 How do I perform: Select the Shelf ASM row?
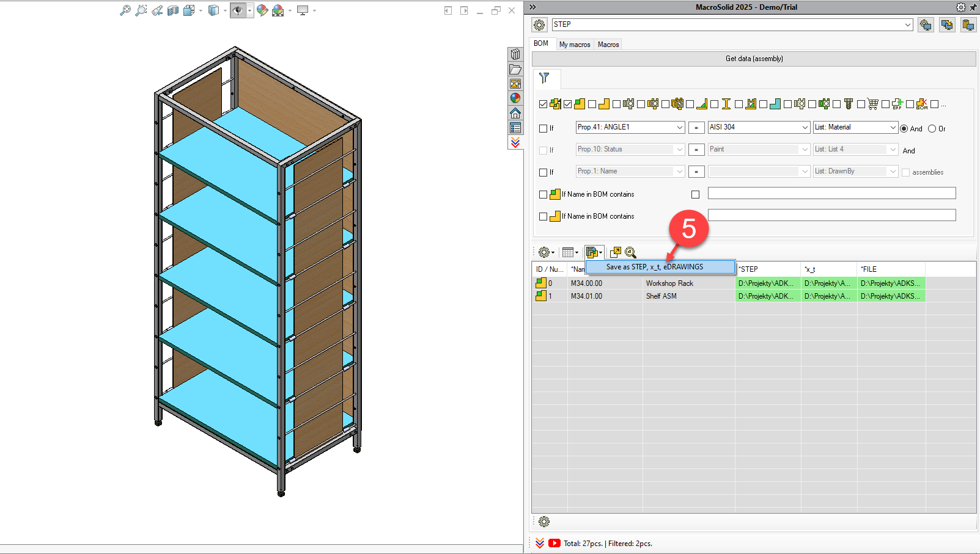pos(729,296)
